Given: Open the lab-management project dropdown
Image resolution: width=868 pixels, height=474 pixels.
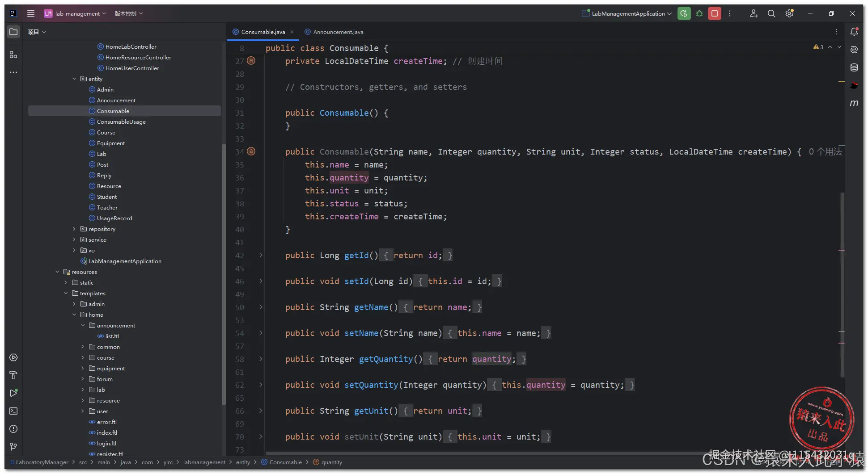Looking at the screenshot, I should click(75, 13).
